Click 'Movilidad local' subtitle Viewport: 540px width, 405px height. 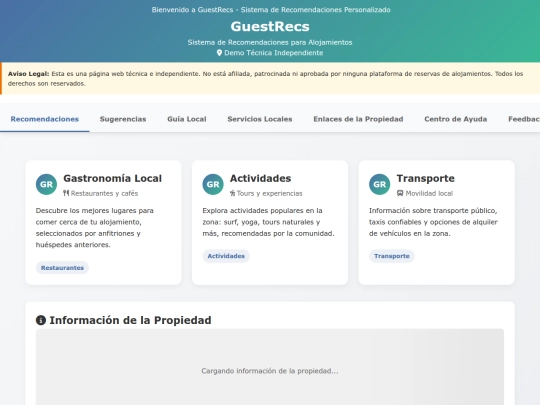(429, 193)
